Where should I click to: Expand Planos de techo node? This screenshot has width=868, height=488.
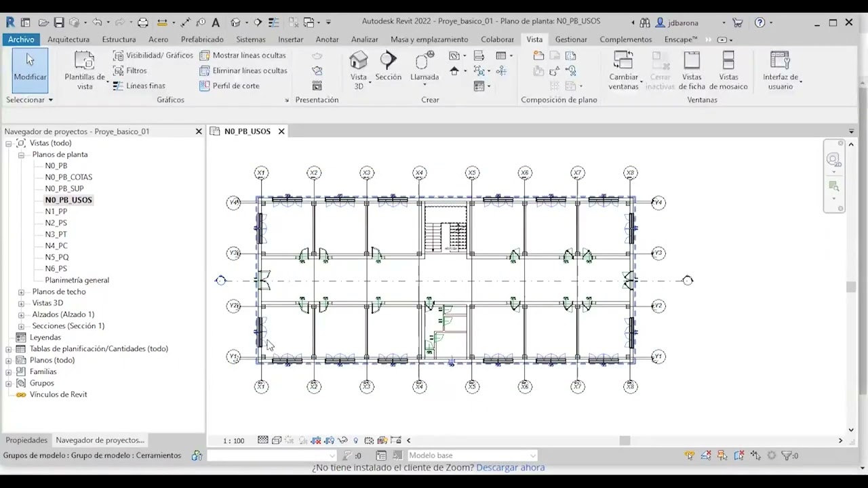[x=21, y=292]
